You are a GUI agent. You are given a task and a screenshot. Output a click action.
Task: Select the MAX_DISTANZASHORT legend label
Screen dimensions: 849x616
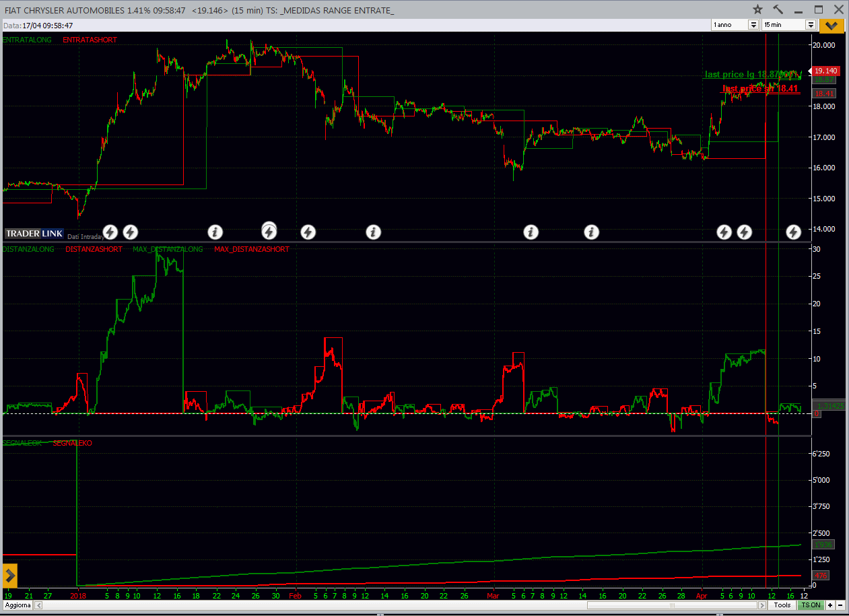252,249
